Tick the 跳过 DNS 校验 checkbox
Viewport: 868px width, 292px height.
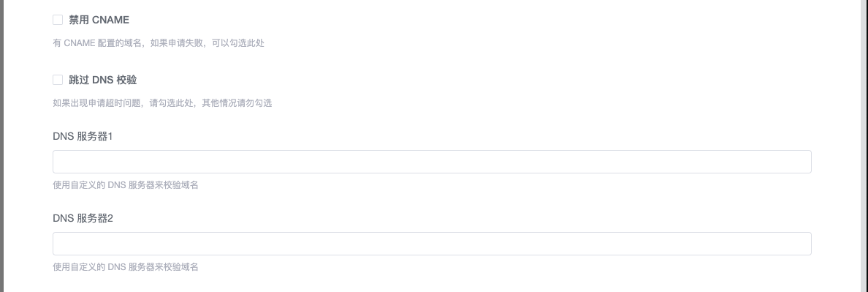tap(58, 80)
